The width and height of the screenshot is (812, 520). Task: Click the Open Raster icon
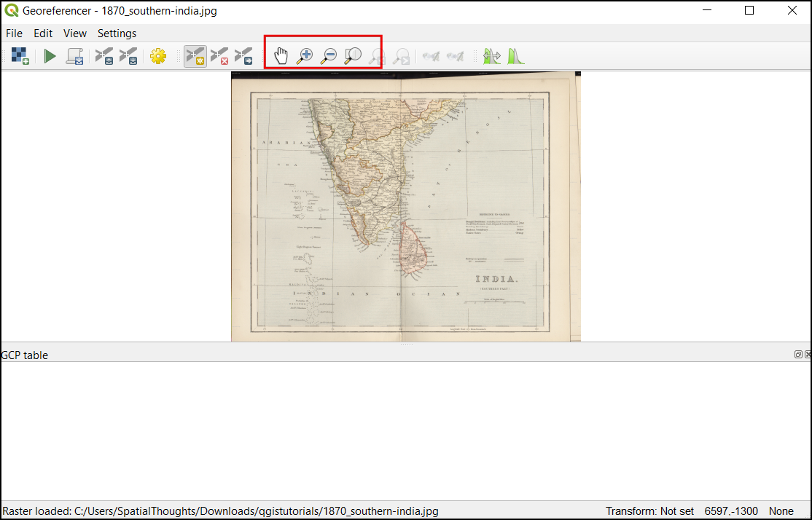click(20, 56)
